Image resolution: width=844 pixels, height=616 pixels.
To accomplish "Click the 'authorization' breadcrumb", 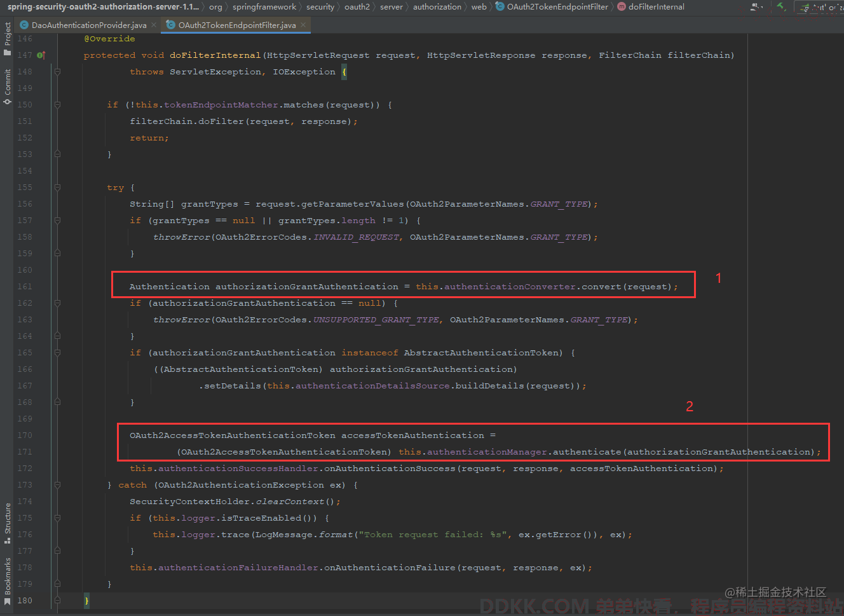I will tap(437, 7).
